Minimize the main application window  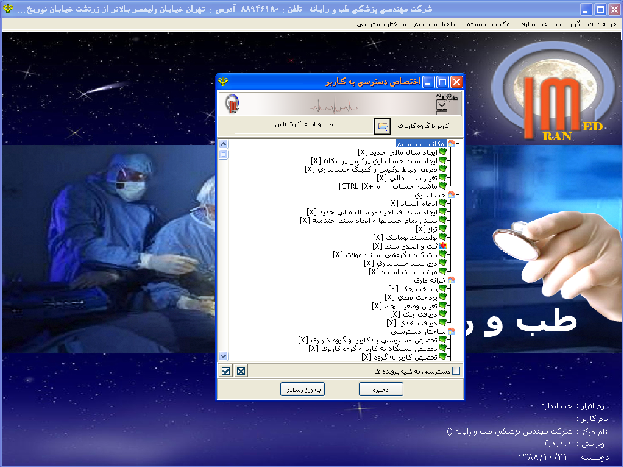tap(586, 9)
